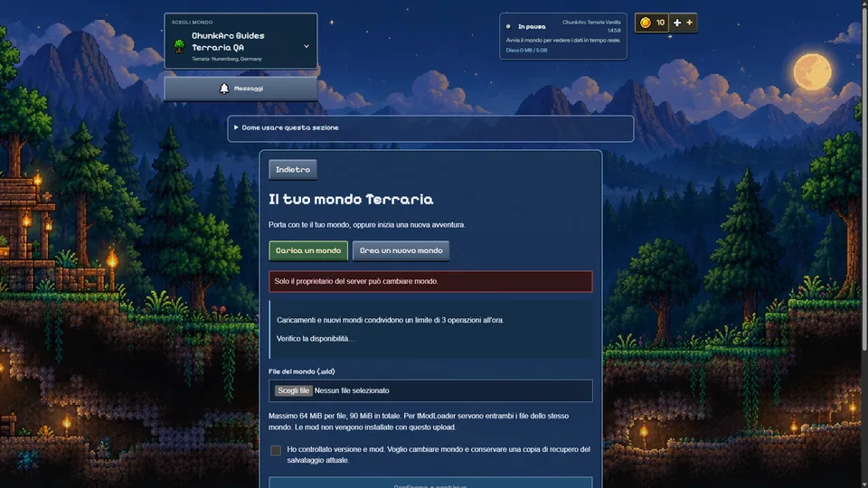The height and width of the screenshot is (488, 868).
Task: Click 'ChunkArc Terraria Vanilla' label
Action: (x=591, y=22)
